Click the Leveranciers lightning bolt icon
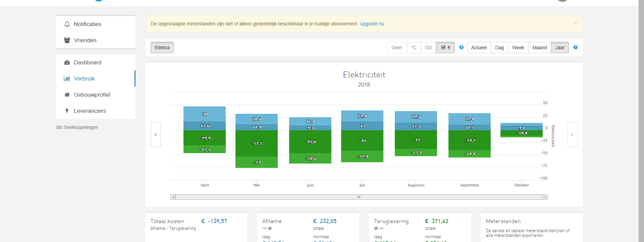Screen dimensions: 644x242 tap(67, 111)
